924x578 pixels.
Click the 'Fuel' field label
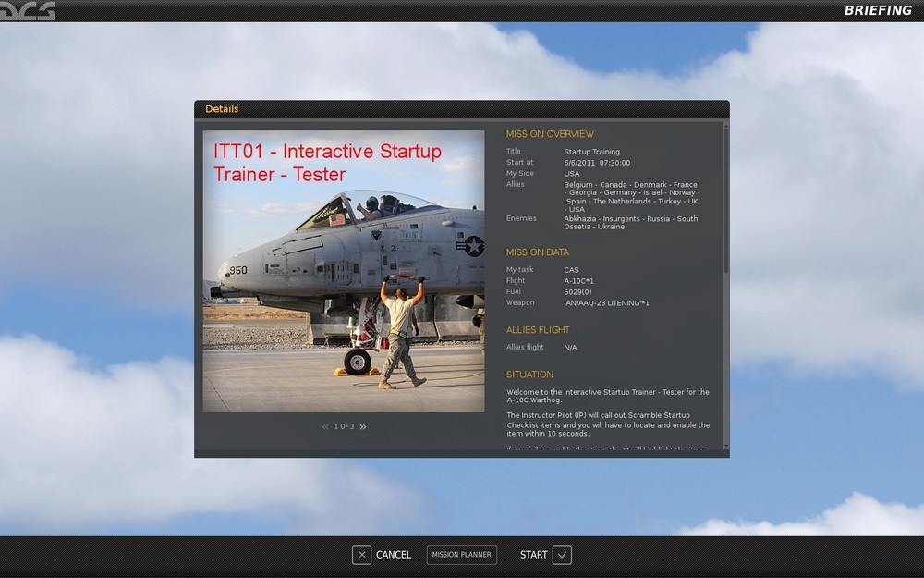pos(513,291)
